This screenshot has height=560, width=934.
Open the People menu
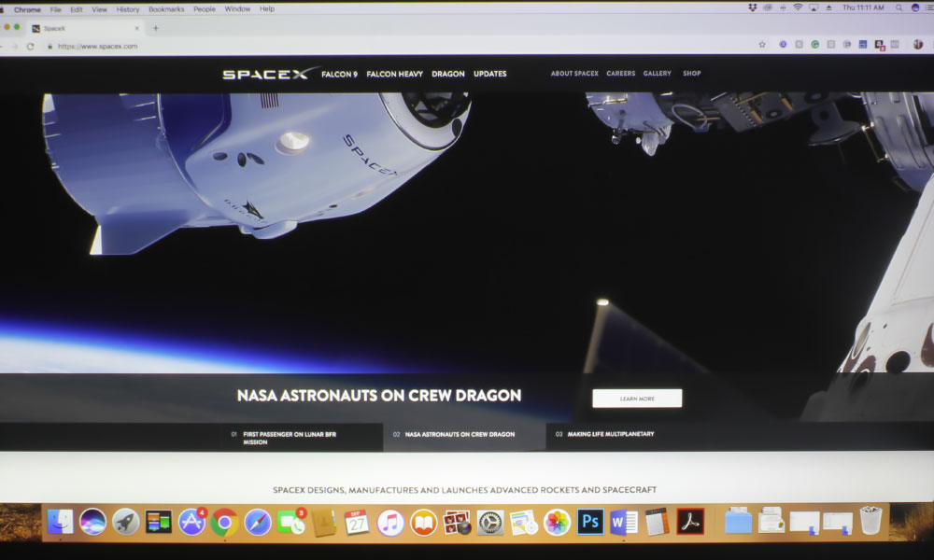tap(205, 9)
